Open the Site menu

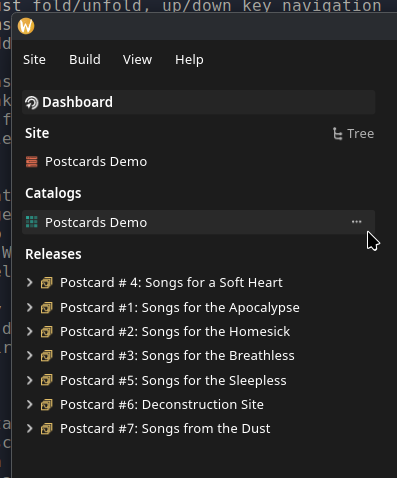tap(34, 60)
